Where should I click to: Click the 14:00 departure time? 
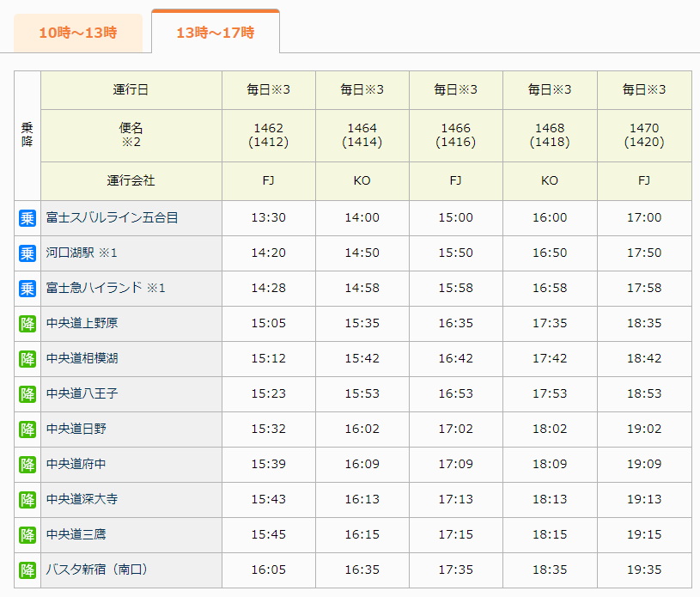[x=362, y=218]
